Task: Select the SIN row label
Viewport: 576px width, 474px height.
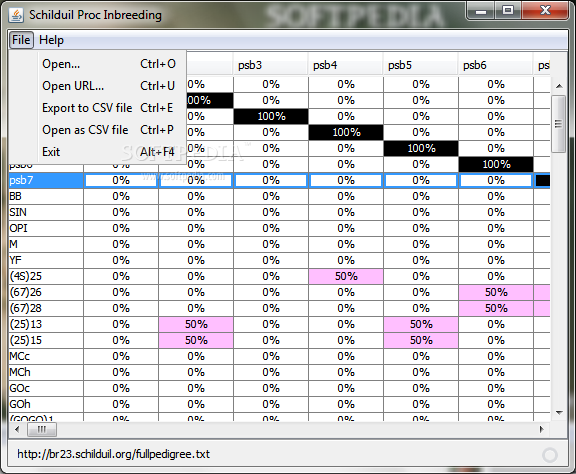Action: (46, 212)
